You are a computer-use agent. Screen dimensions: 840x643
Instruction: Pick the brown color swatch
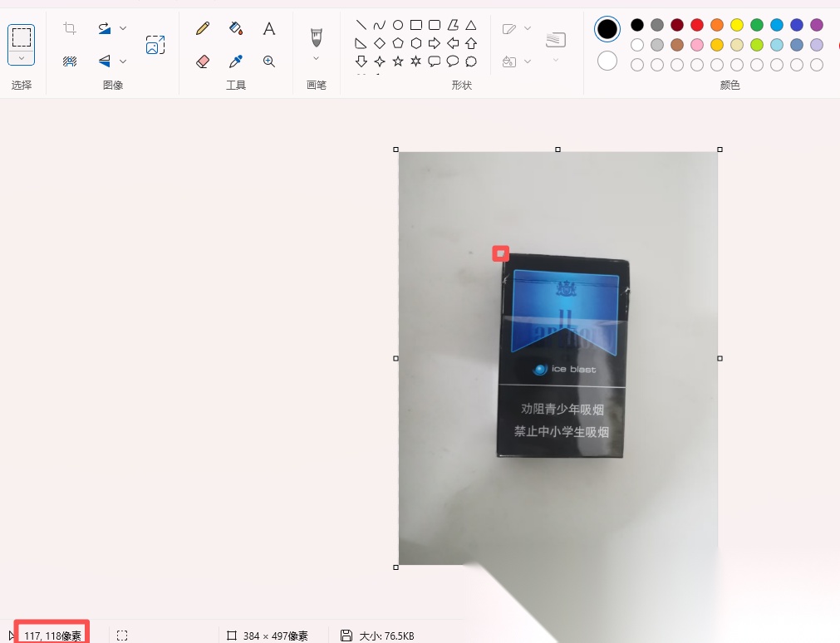click(x=677, y=45)
